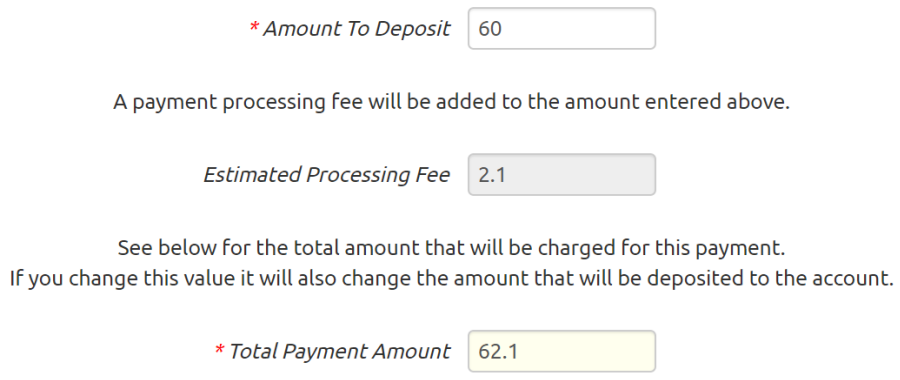Click the 'Amount To Deposit' label text
The height and width of the screenshot is (380, 900).
pos(356,29)
